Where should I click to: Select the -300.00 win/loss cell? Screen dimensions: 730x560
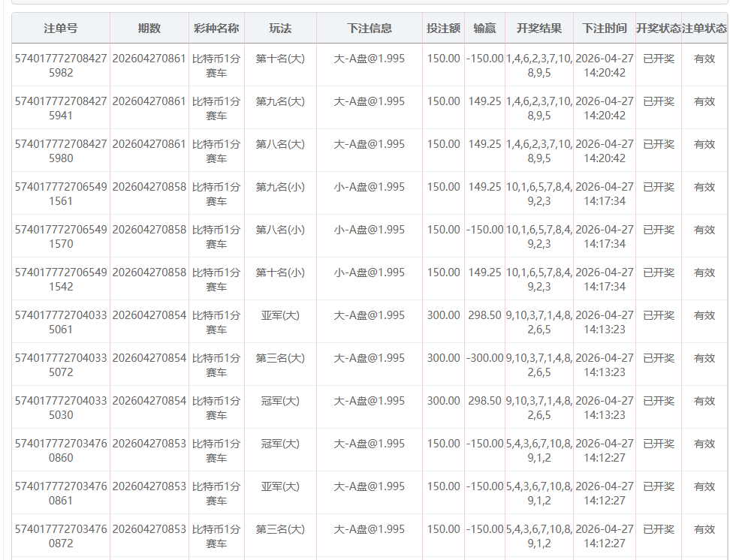coord(484,358)
